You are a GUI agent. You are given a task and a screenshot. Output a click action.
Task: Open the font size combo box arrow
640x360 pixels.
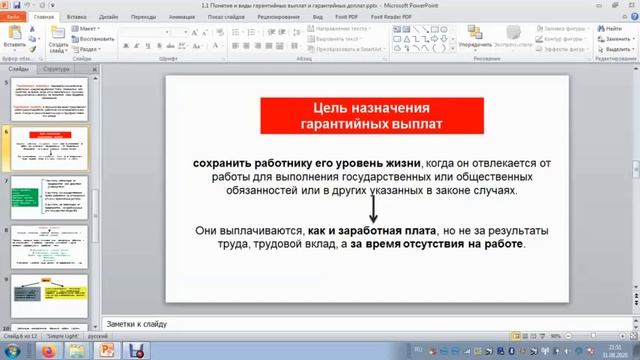click(186, 32)
